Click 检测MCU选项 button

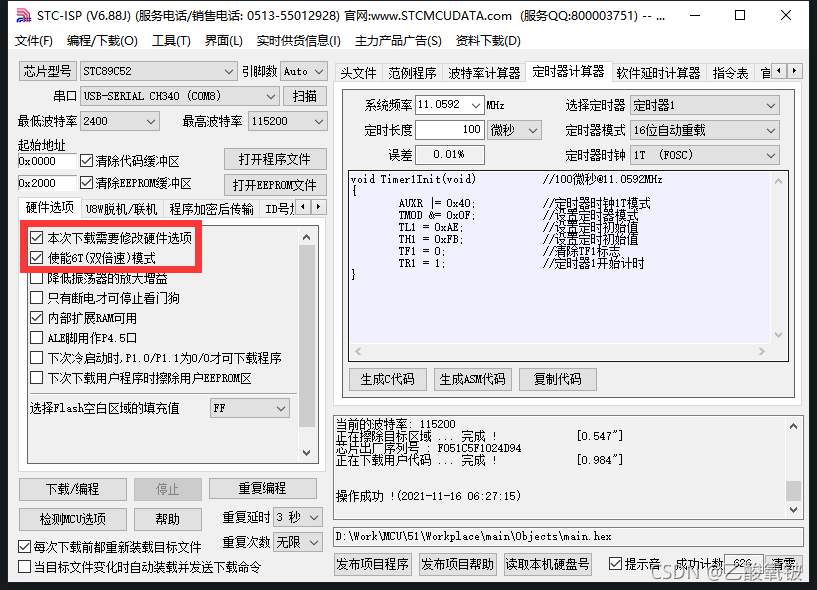[72, 519]
